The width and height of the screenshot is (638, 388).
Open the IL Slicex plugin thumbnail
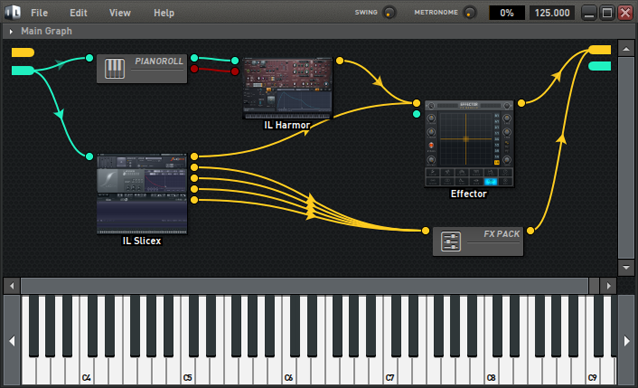pos(142,194)
